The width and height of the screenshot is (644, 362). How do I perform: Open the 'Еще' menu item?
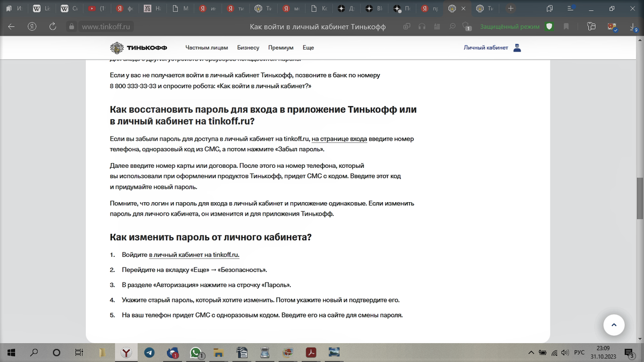pos(308,48)
